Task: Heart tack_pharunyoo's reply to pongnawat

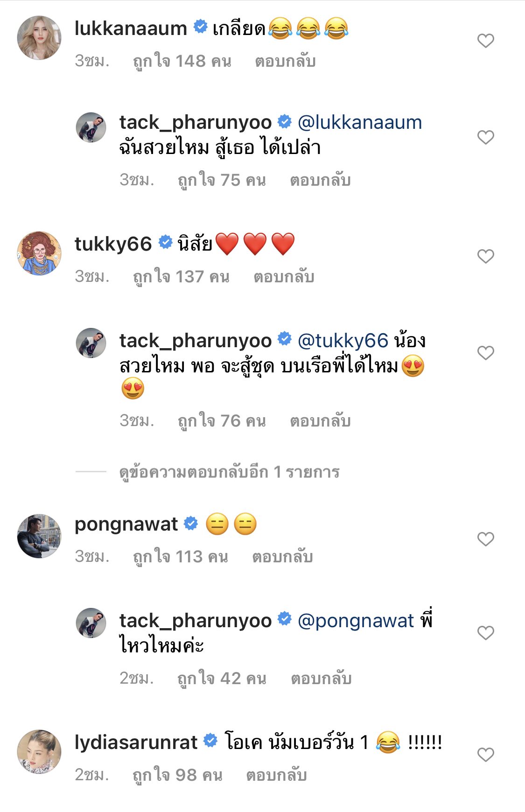Action: click(485, 633)
